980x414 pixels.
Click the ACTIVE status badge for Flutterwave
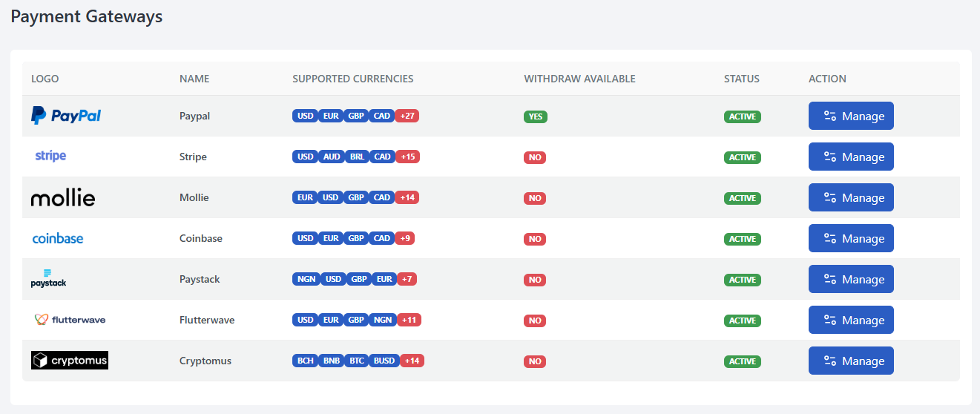(742, 321)
